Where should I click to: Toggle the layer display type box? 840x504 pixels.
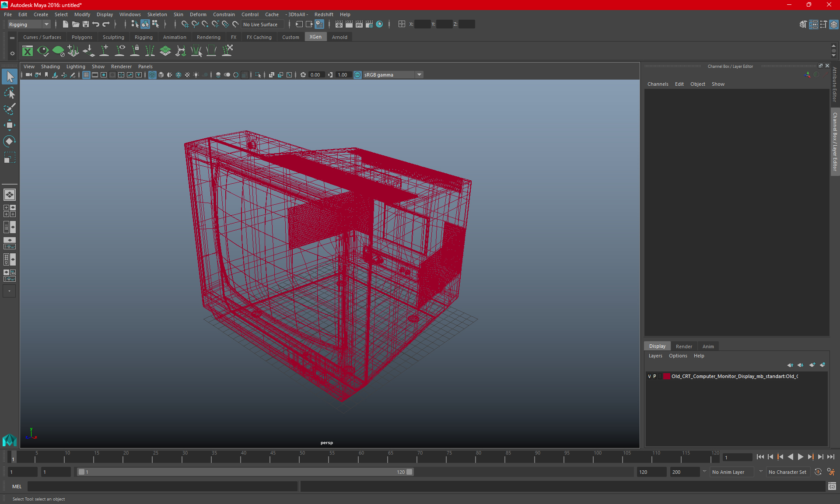[x=660, y=376]
